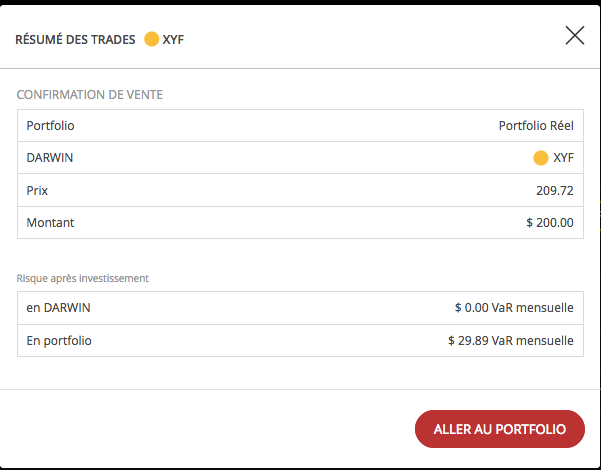Select the XYF ticker in header

pyautogui.click(x=173, y=39)
